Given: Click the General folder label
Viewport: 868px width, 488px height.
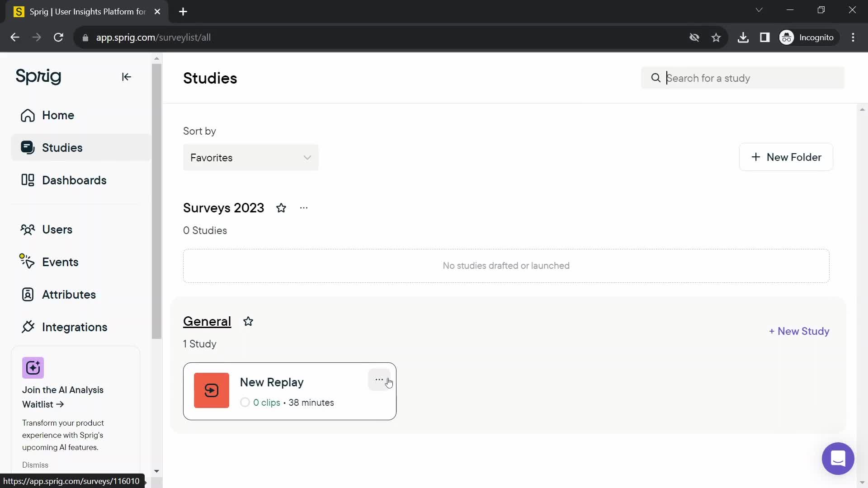Looking at the screenshot, I should (x=207, y=321).
